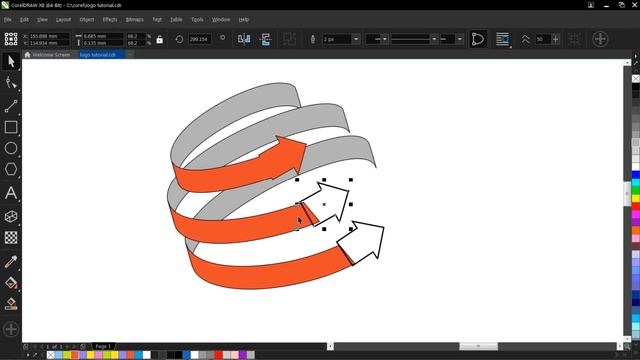The height and width of the screenshot is (360, 640).
Task: Click the curve smoothness icon
Action: pos(525,39)
